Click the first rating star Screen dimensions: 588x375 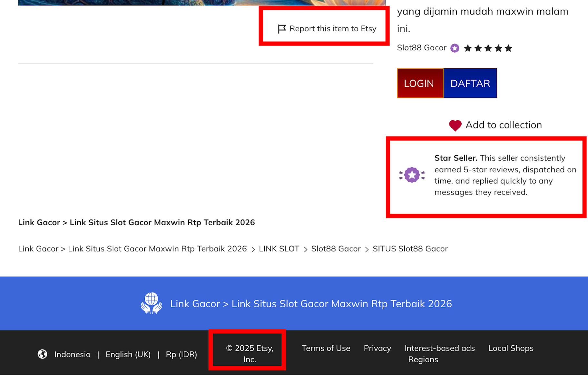[x=468, y=48]
